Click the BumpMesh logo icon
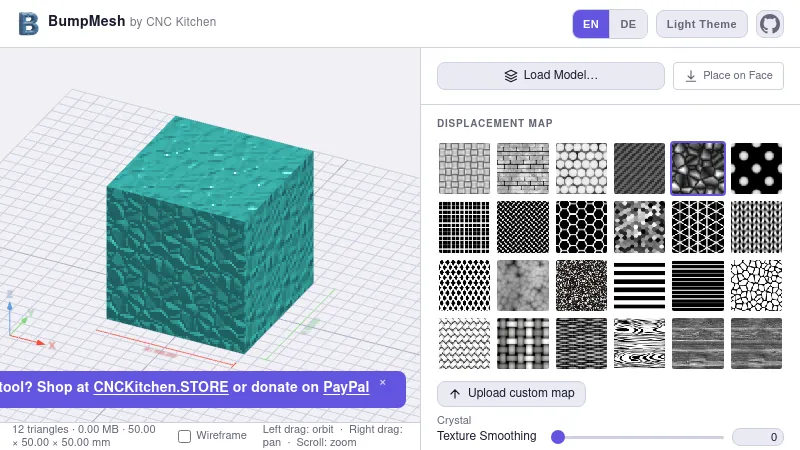This screenshot has height=450, width=800. [29, 23]
